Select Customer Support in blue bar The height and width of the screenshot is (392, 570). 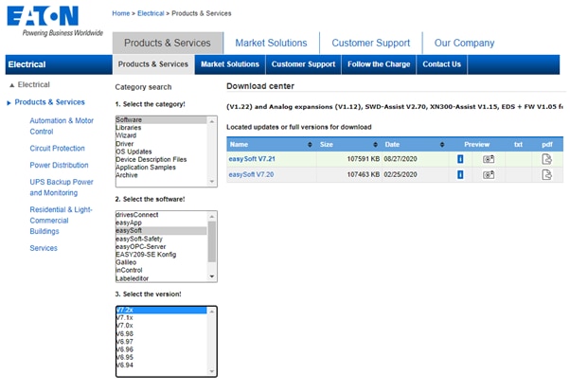(x=303, y=64)
